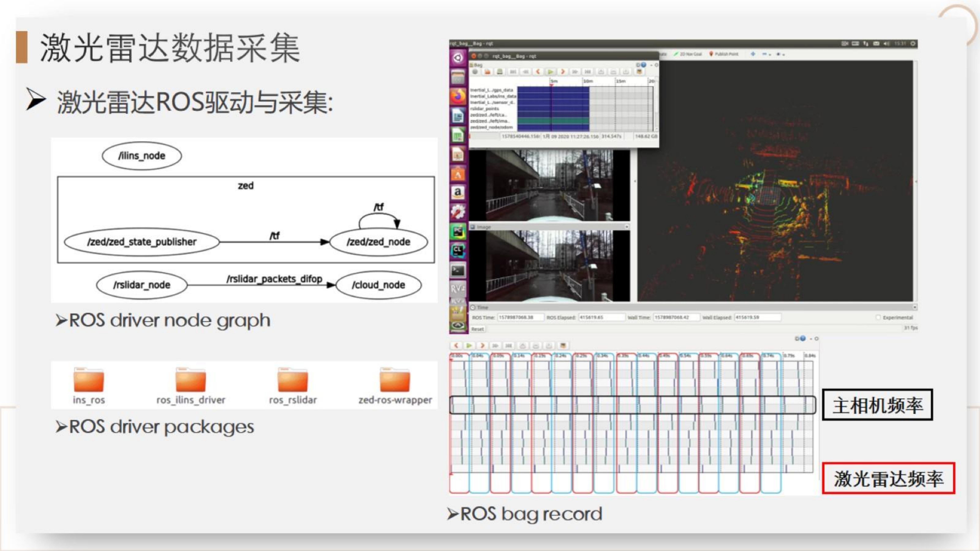980x551 pixels.
Task: Click the upper camera image view
Action: click(x=549, y=185)
